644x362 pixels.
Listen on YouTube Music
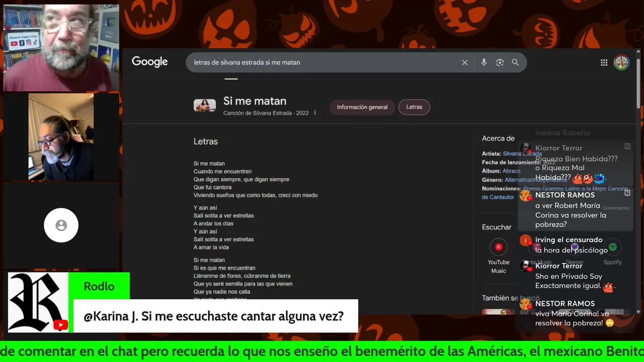coord(499,256)
